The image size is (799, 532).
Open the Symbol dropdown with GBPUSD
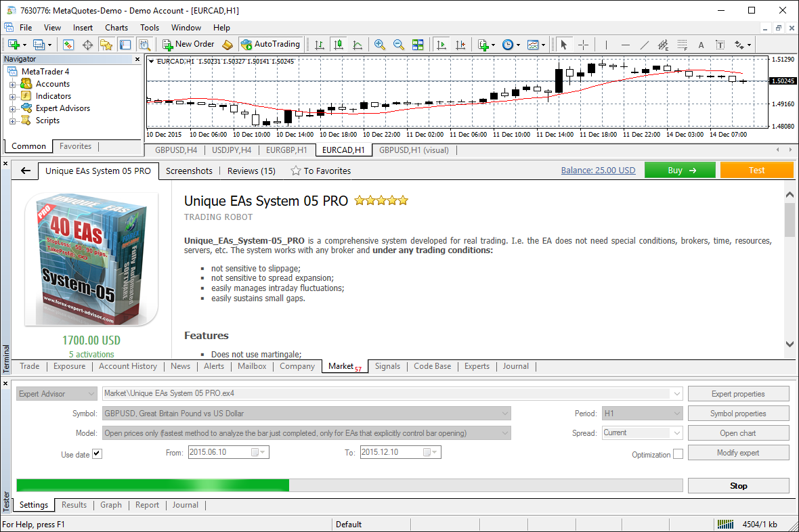(x=306, y=414)
